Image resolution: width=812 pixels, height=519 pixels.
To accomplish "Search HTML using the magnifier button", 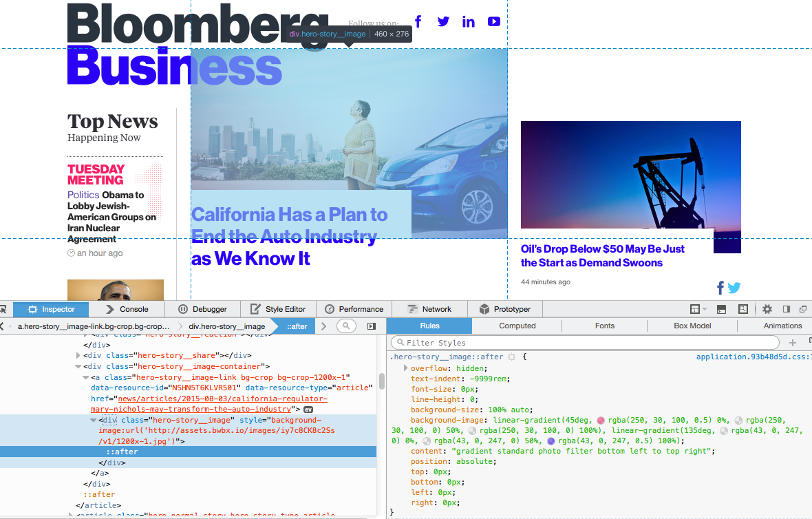I will [346, 326].
